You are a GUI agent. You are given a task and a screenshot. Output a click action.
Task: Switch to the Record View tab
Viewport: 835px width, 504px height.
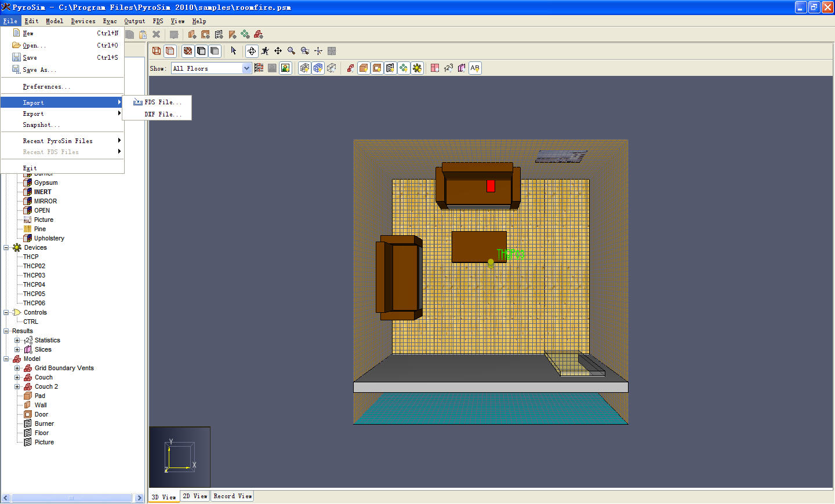pyautogui.click(x=233, y=496)
